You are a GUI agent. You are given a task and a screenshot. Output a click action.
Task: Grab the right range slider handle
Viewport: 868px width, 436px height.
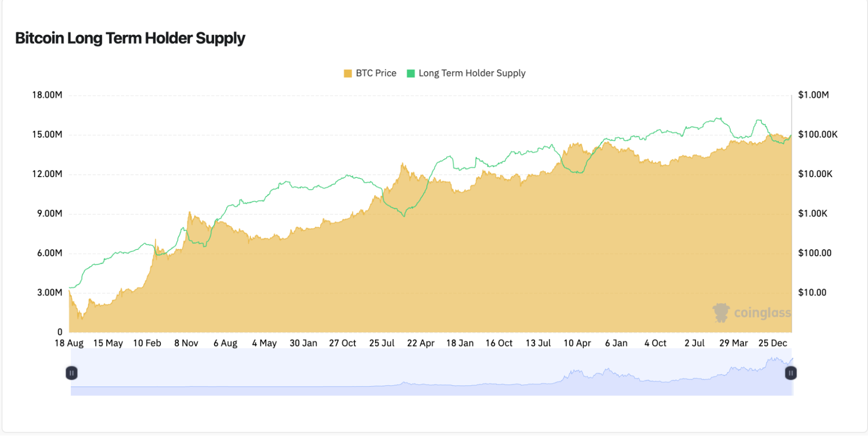click(791, 373)
